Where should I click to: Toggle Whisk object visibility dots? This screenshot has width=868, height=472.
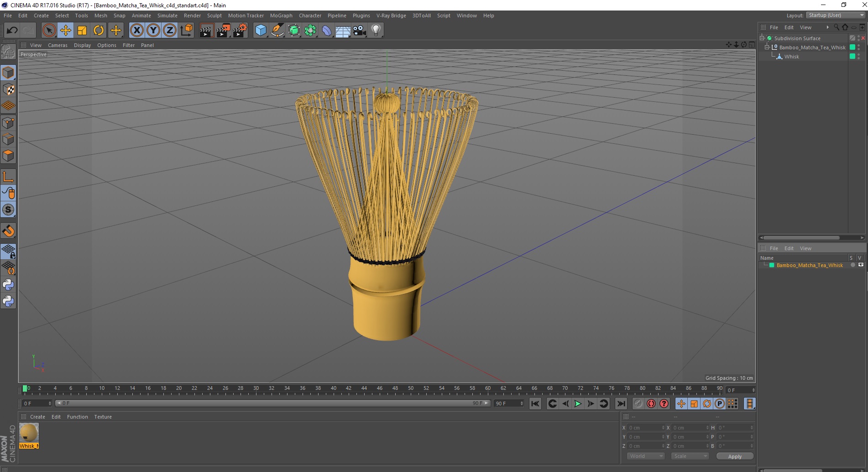click(859, 57)
